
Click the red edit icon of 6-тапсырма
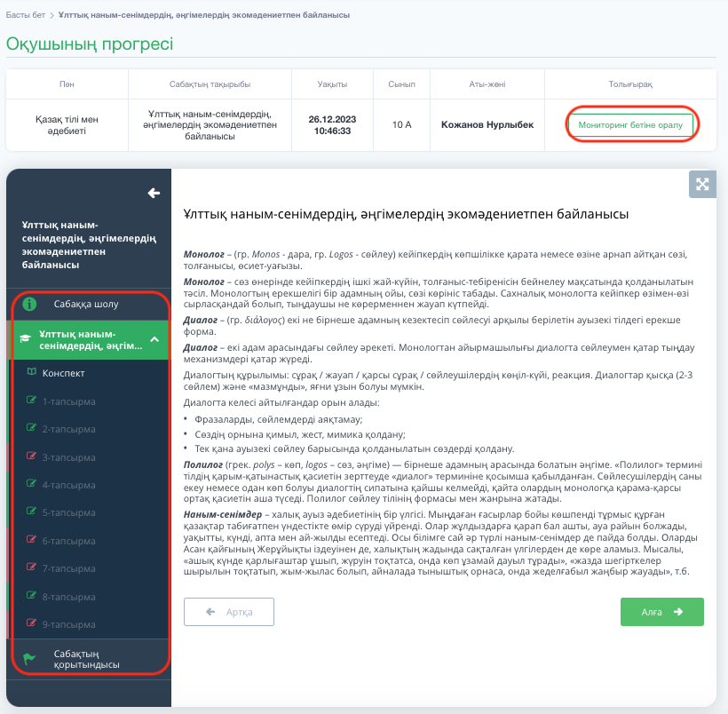(31, 539)
